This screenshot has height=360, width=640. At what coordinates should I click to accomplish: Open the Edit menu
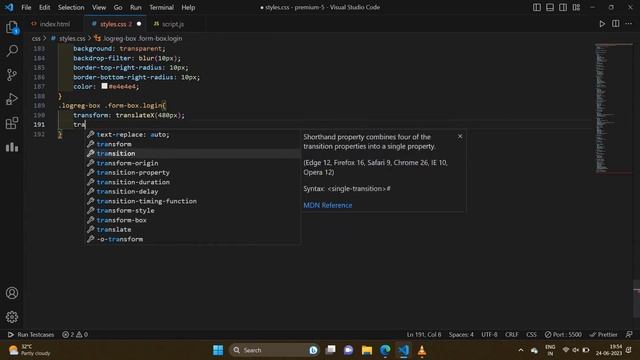(x=44, y=7)
